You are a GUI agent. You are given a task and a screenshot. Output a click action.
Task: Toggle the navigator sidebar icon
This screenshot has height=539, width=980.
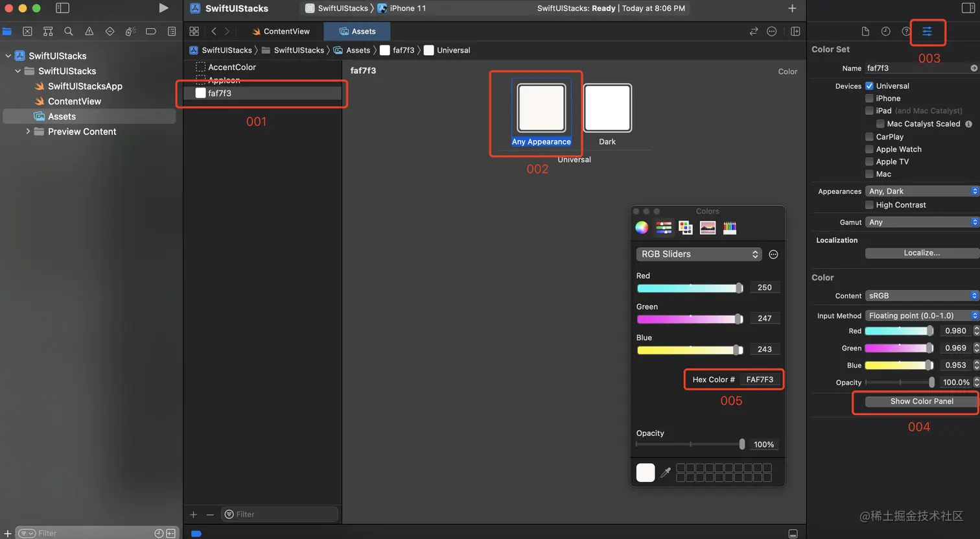62,8
